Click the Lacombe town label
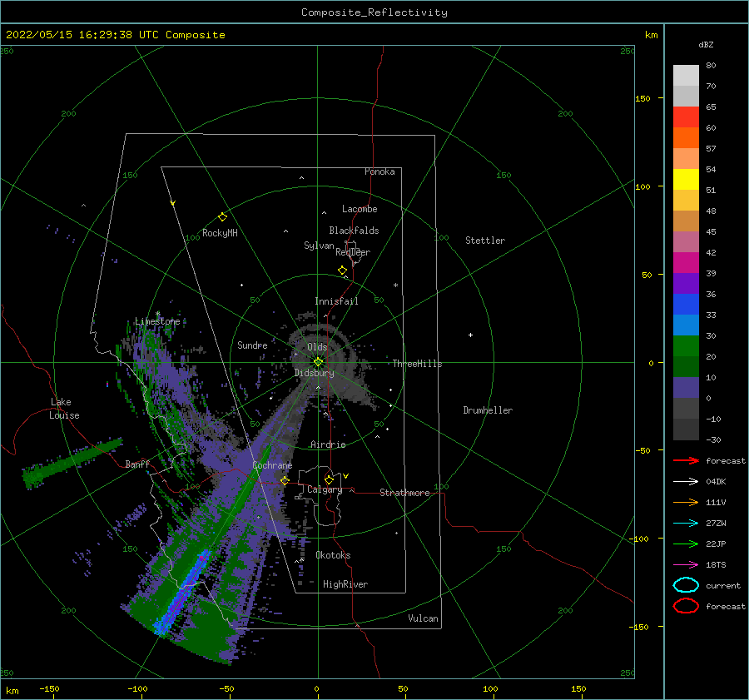Screen dimensions: 749x700 pyautogui.click(x=360, y=209)
